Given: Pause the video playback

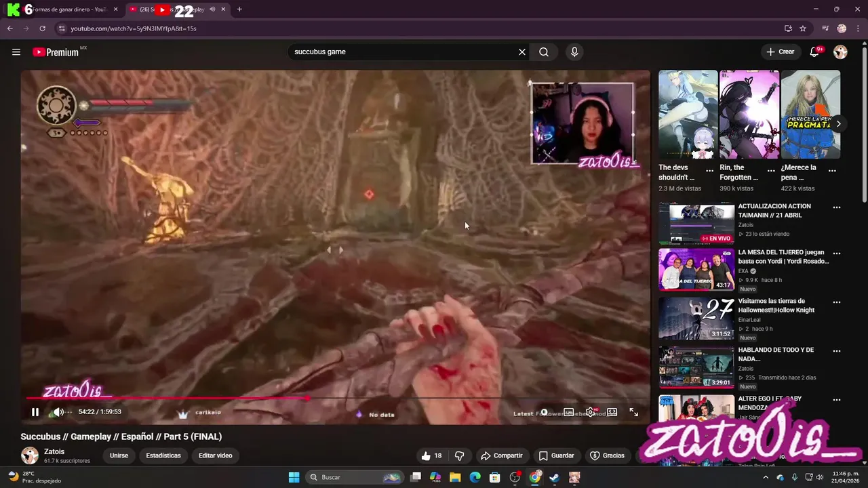Looking at the screenshot, I should pos(35,412).
